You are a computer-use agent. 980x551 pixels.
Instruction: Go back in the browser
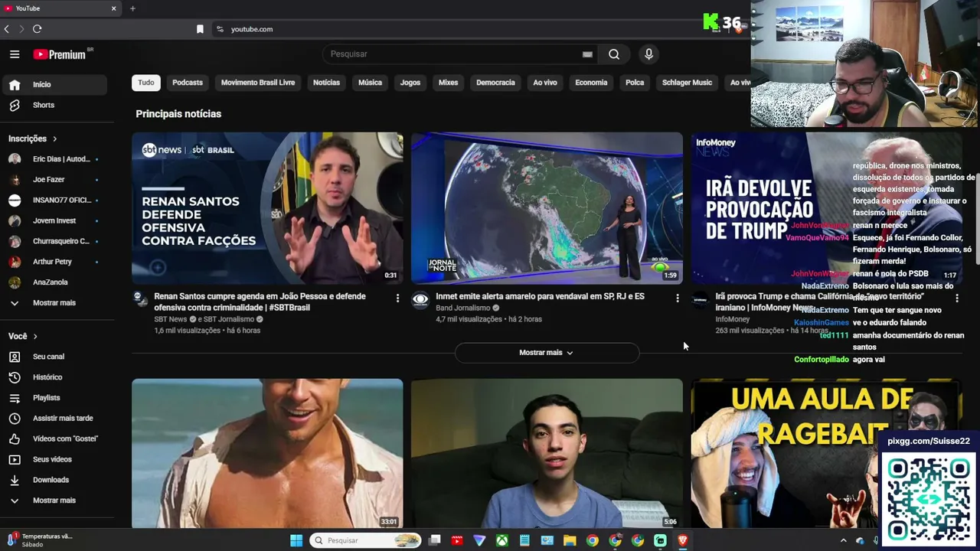pyautogui.click(x=7, y=29)
